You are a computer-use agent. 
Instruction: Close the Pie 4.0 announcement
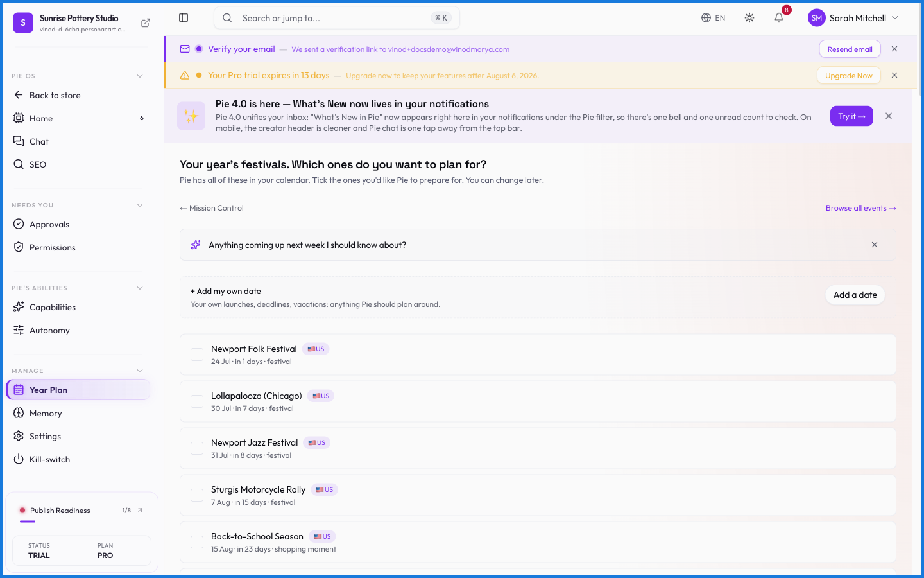(x=889, y=116)
